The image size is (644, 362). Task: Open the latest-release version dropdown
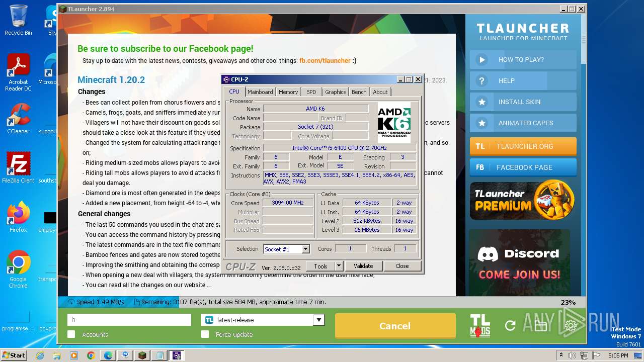point(318,320)
